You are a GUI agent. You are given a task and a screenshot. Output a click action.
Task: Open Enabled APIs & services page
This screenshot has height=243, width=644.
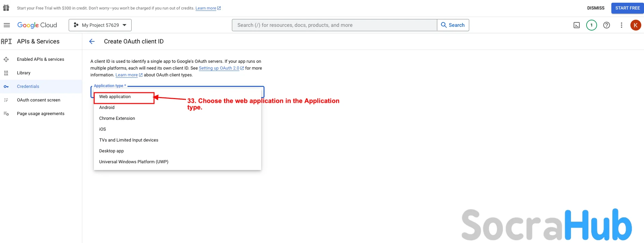[x=40, y=59]
